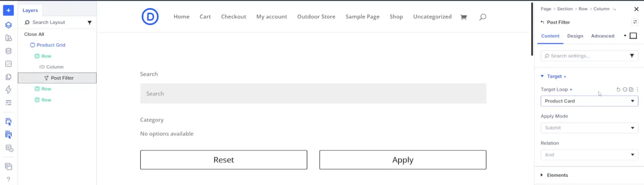The image size is (644, 185).
Task: Open the small dropdown arrow after Advanced tab
Action: (625, 36)
